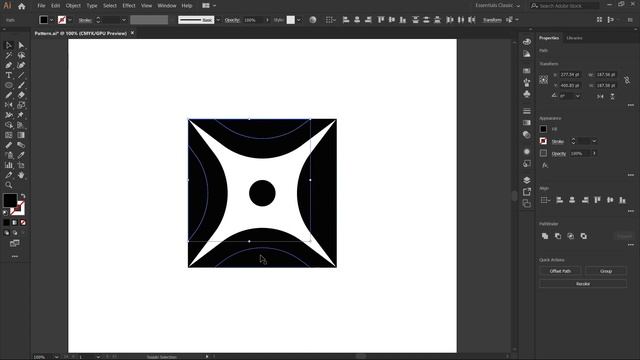The height and width of the screenshot is (360, 640).
Task: Open the Asset Export panel icon
Action: tap(527, 191)
